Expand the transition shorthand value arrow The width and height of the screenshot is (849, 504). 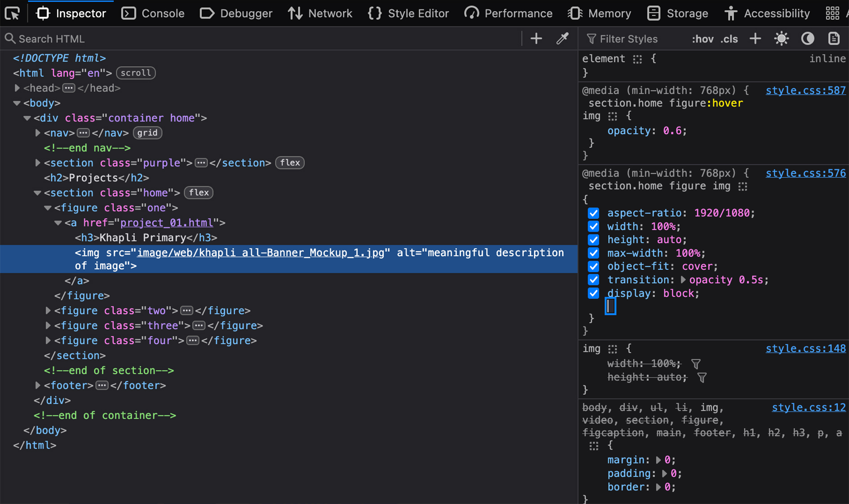(683, 280)
